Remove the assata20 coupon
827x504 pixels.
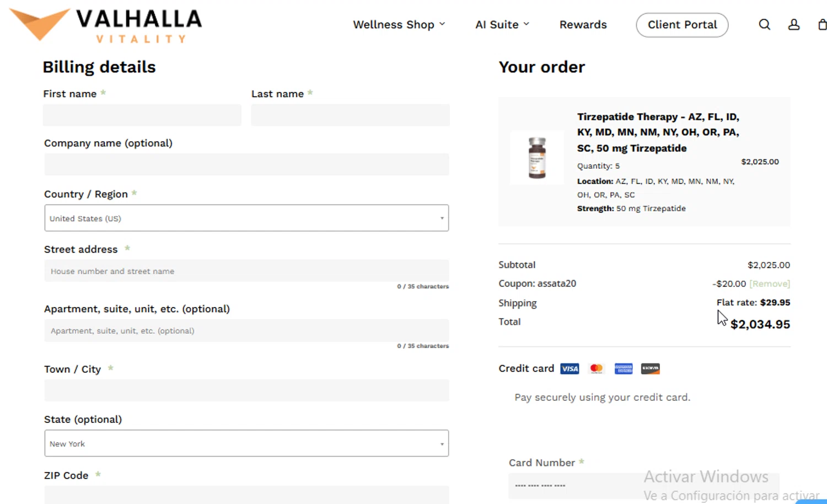[x=770, y=284]
